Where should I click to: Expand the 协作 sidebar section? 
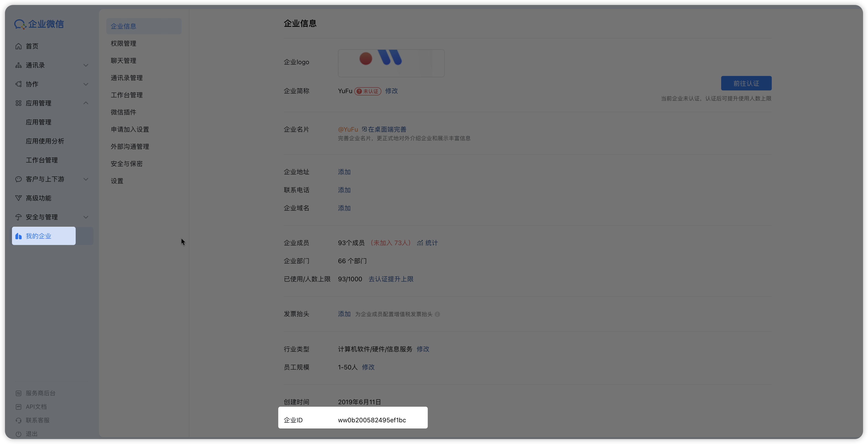(86, 84)
